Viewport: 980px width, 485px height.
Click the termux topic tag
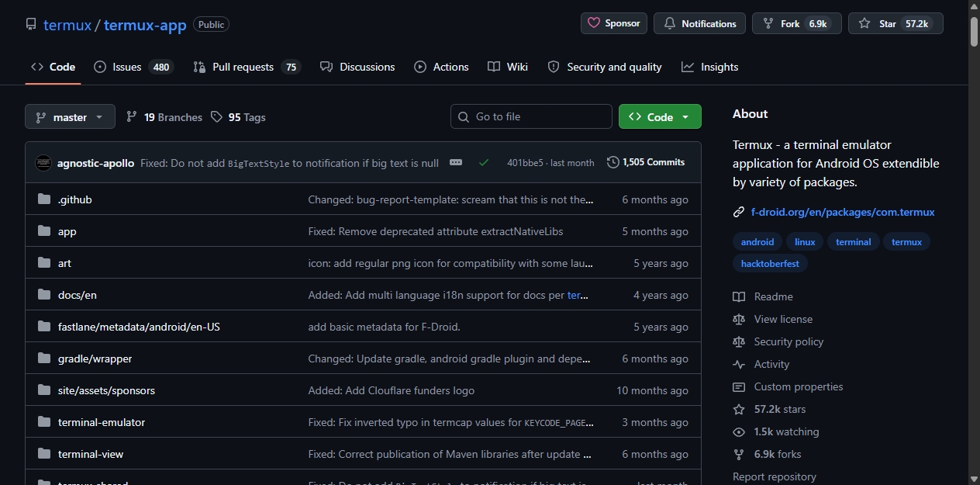(x=906, y=242)
